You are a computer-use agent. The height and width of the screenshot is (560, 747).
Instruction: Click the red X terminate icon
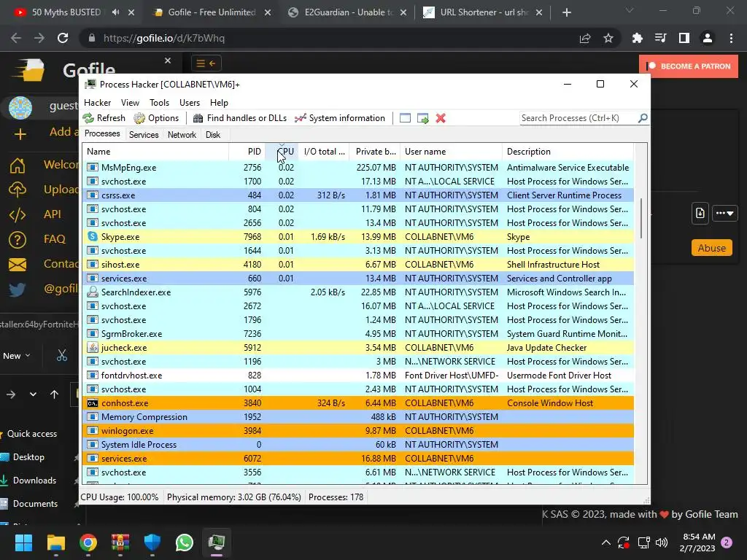coord(441,118)
